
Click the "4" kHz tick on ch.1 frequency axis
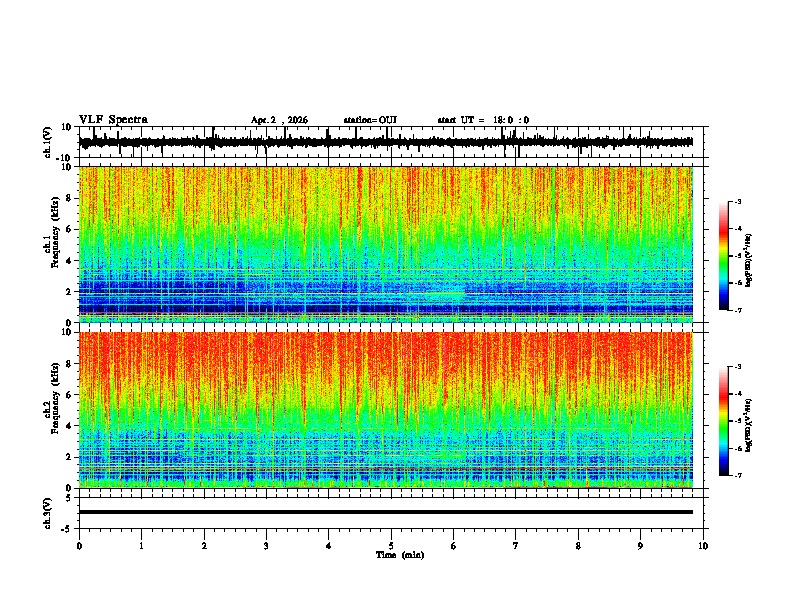click(70, 261)
